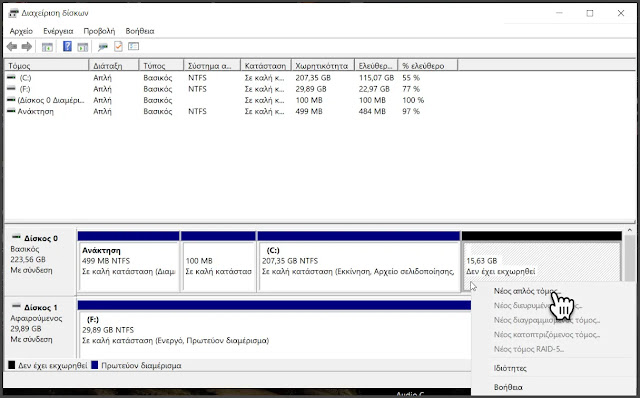This screenshot has height=398, width=640.
Task: Choose Βοήθεια in the context menu
Action: point(508,387)
